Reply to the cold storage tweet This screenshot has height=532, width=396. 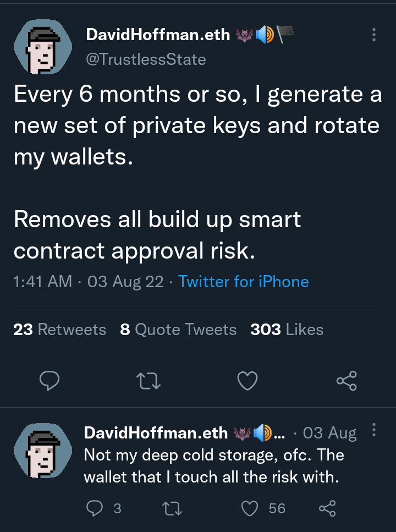(96, 508)
